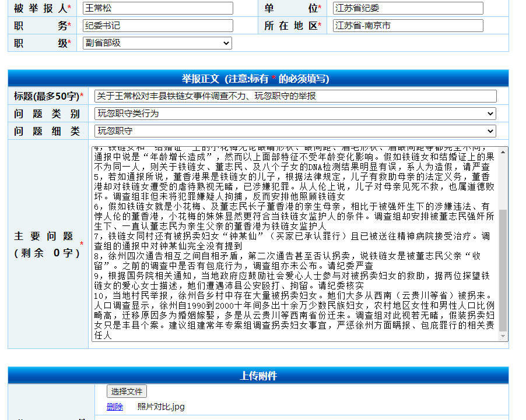Click the 单位 label
Image resolution: width=526 pixels, height=420 pixels.
point(293,9)
